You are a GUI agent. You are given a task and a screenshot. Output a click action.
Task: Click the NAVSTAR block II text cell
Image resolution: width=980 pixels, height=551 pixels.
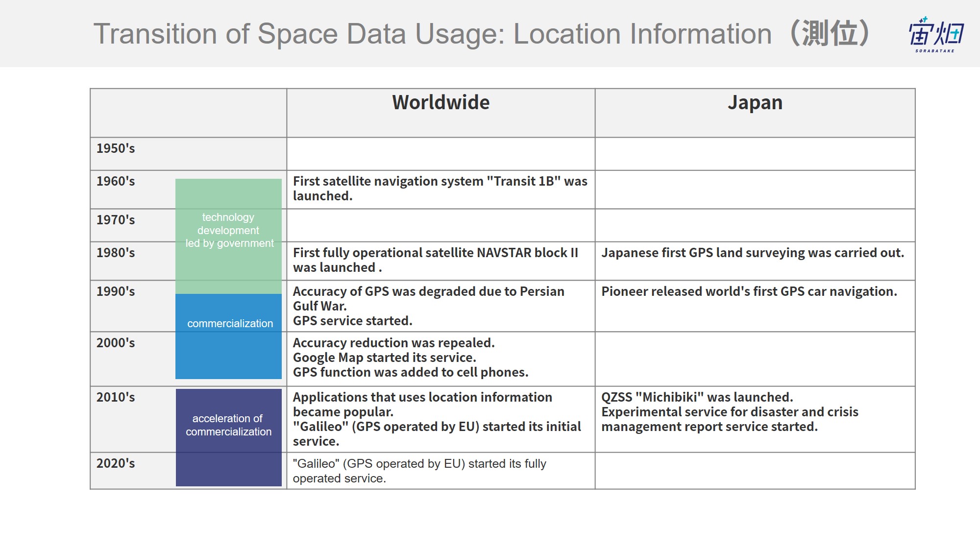click(441, 261)
